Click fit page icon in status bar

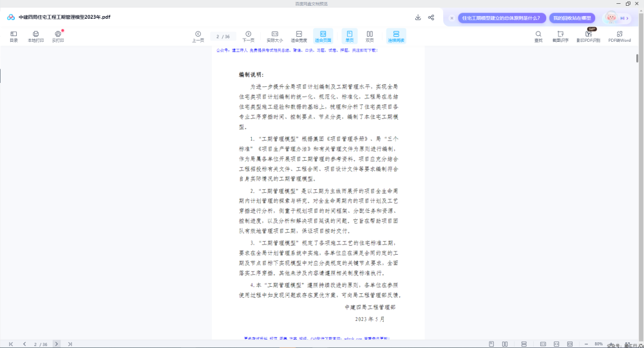570,344
